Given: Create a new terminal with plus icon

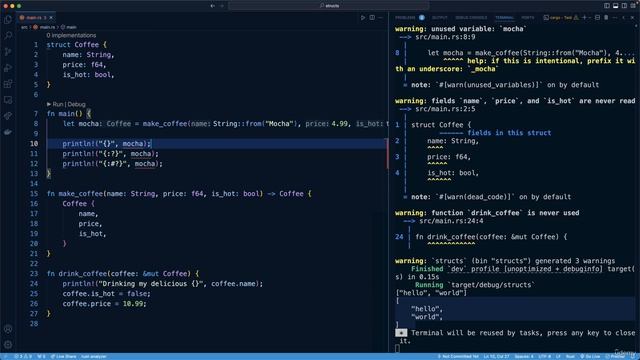Looking at the screenshot, I should click(x=584, y=18).
